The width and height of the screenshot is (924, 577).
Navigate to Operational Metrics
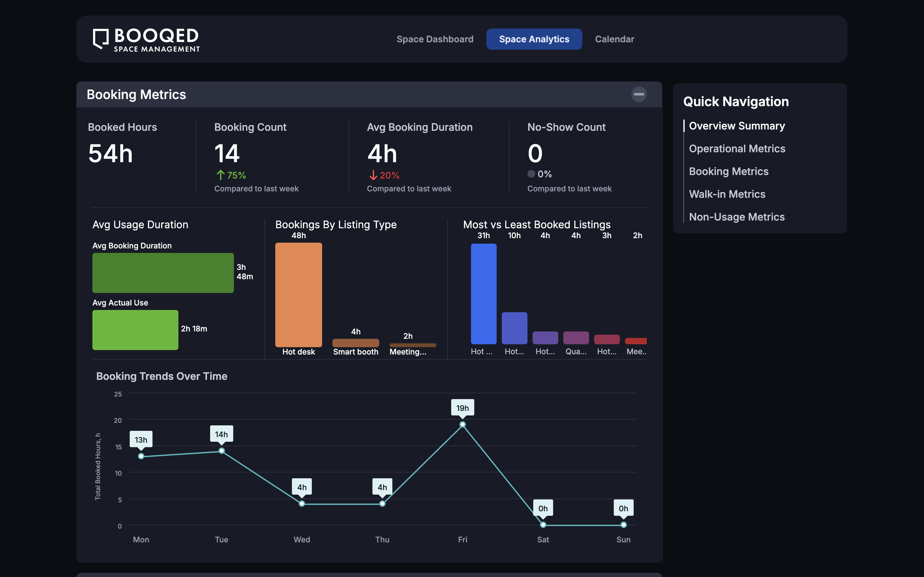(737, 148)
